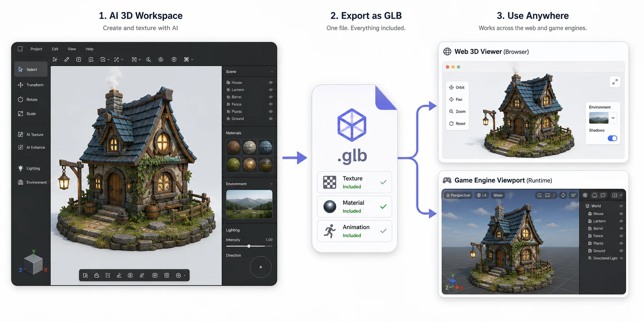Select the Select tool in the workspace sidebar
The height and width of the screenshot is (322, 644).
(x=31, y=69)
